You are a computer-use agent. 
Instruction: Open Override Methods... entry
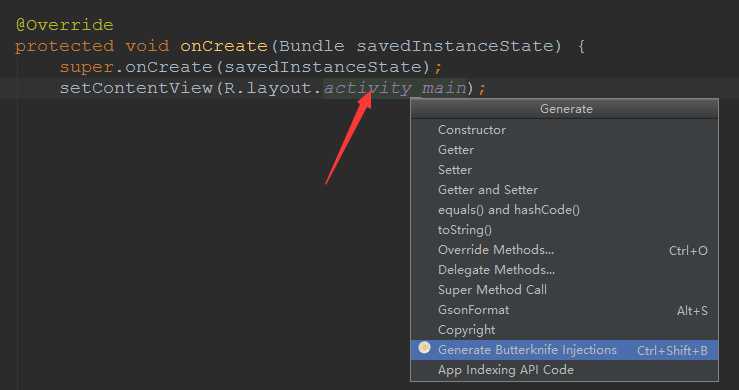pyautogui.click(x=565, y=250)
